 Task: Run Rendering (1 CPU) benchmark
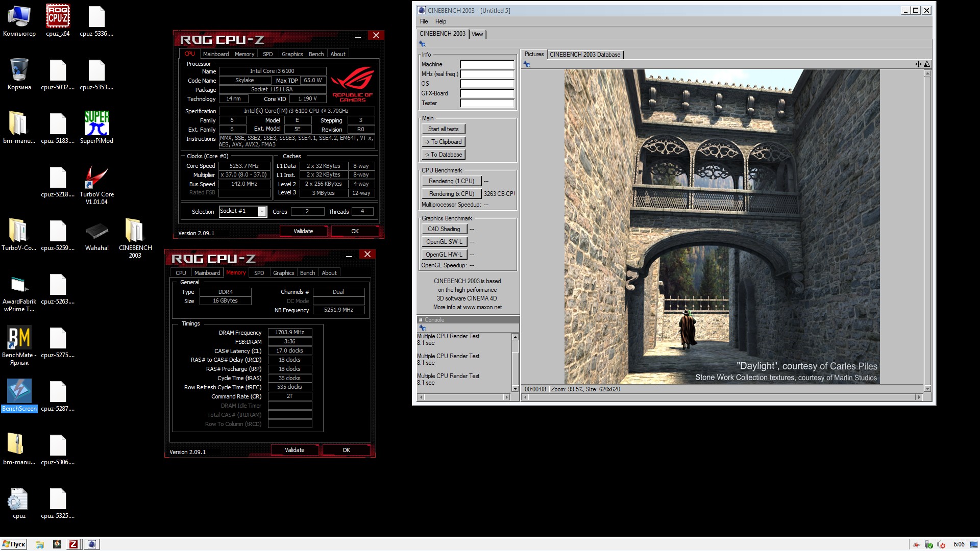451,181
